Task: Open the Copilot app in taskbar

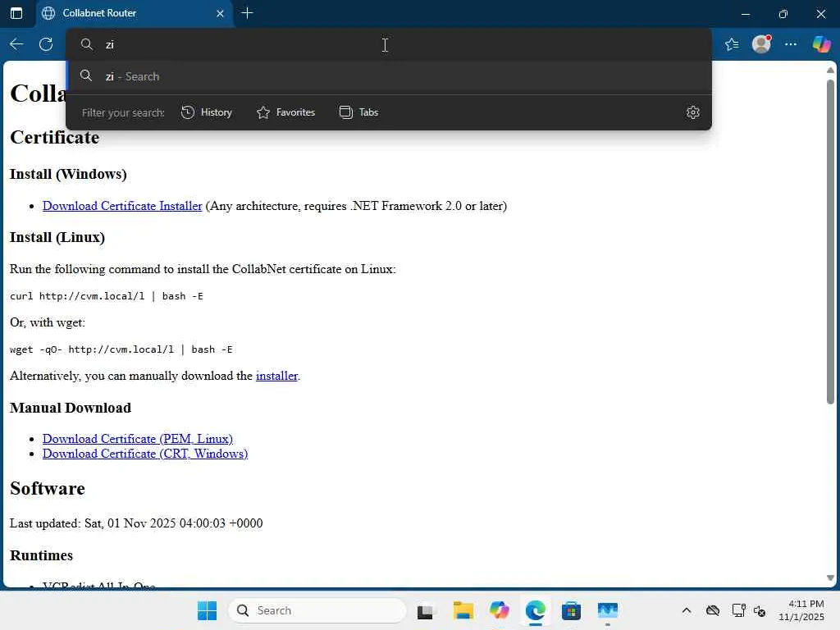Action: [499, 610]
